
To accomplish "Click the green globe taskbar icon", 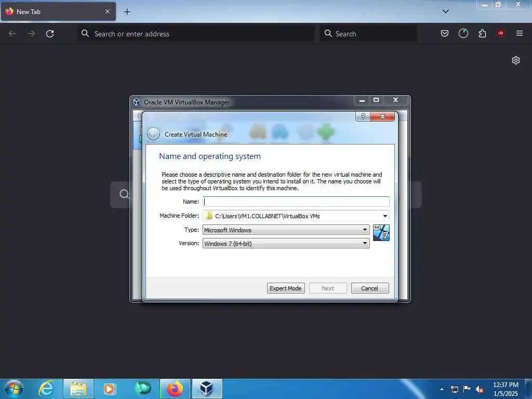I will click(x=142, y=389).
